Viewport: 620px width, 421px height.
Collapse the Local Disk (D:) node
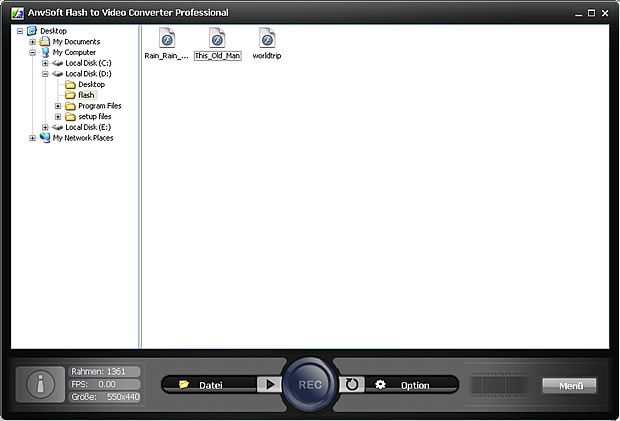coord(45,74)
